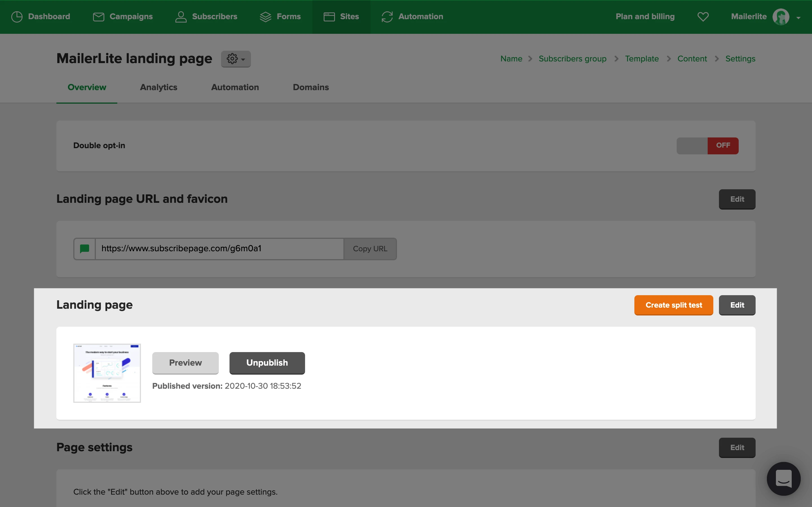
Task: Click the Copy URL button
Action: click(370, 249)
